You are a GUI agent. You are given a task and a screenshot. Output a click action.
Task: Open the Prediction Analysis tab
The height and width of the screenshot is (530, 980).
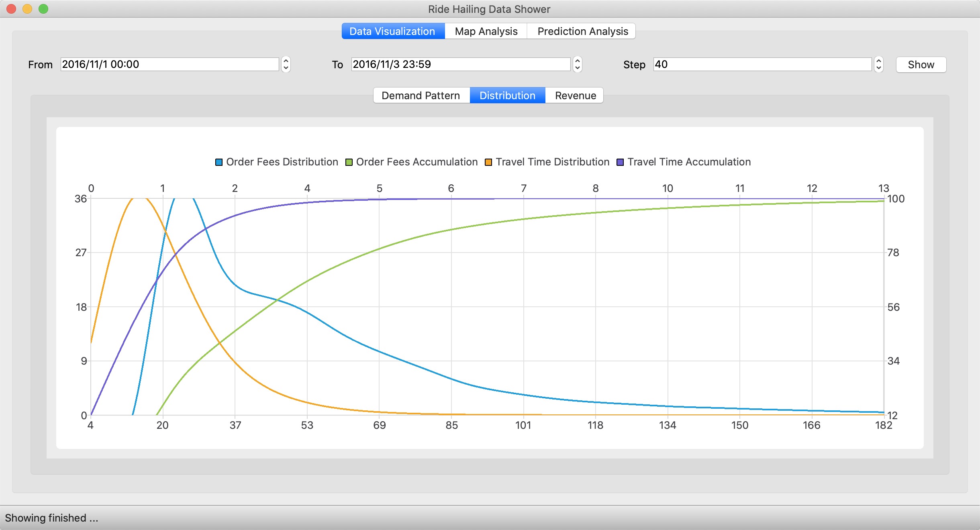click(x=582, y=31)
